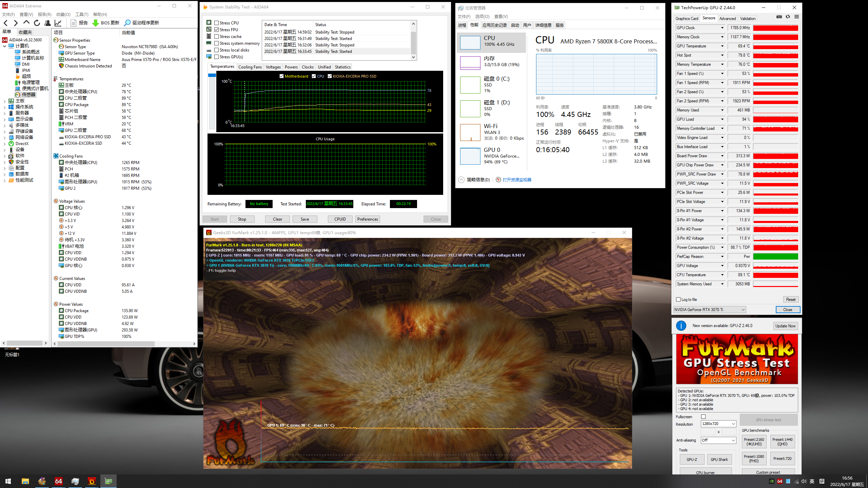Image resolution: width=868 pixels, height=488 pixels.
Task: Open the Board Power Draw dropdown
Action: coord(722,156)
